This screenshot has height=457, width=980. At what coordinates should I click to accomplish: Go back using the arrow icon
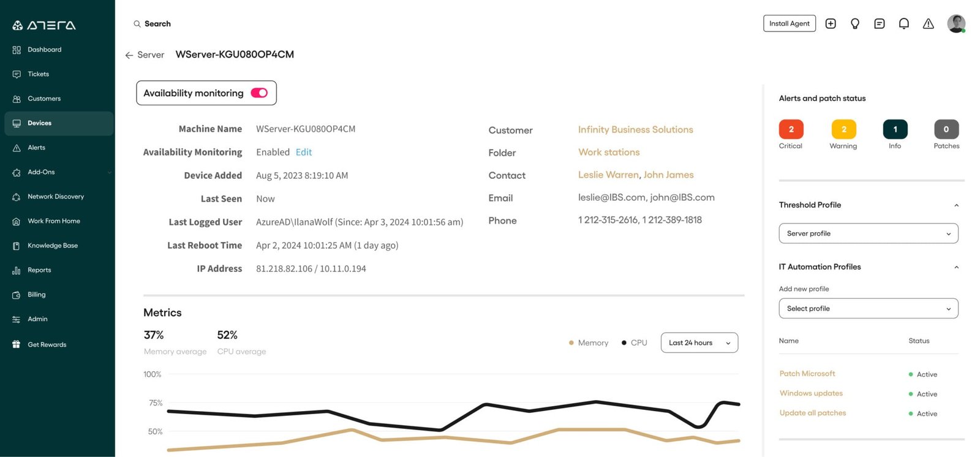click(129, 55)
